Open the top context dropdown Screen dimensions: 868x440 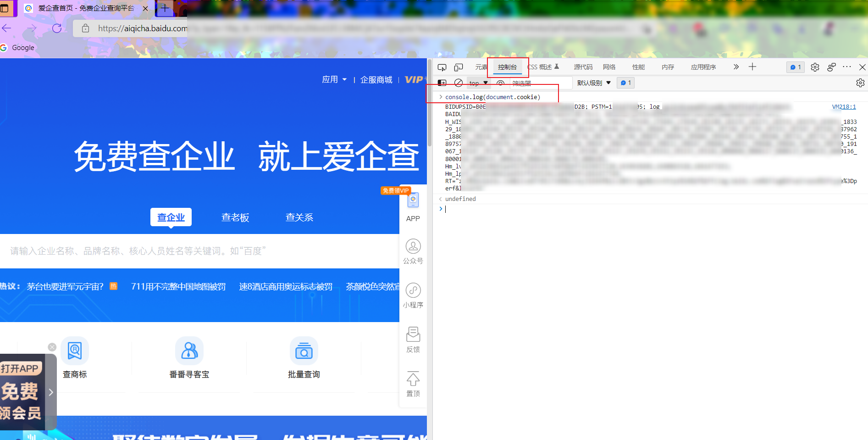pos(479,83)
